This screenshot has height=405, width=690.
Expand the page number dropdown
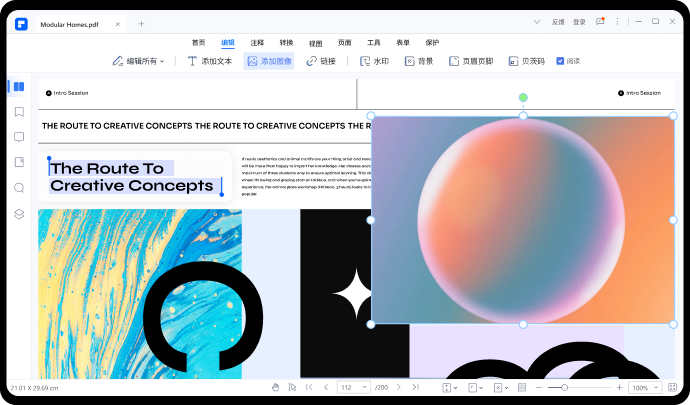(x=363, y=387)
